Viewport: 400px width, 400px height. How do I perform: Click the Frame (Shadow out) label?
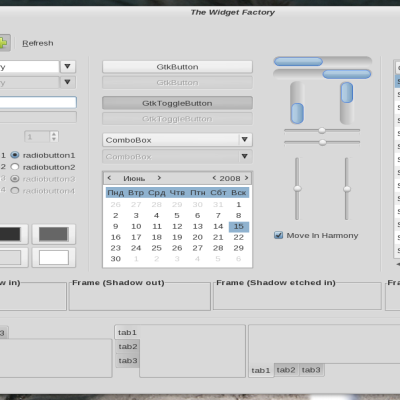(x=118, y=283)
